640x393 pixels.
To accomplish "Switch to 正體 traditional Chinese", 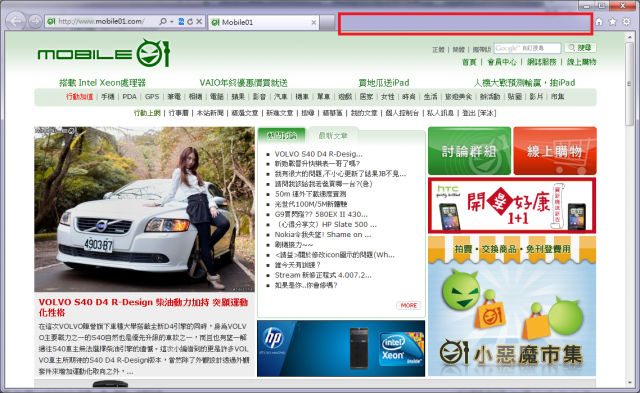I will pos(438,49).
